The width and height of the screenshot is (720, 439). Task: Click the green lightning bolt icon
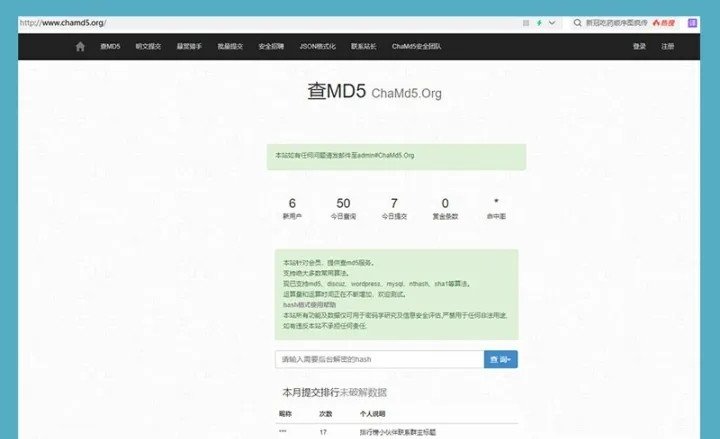pyautogui.click(x=539, y=23)
